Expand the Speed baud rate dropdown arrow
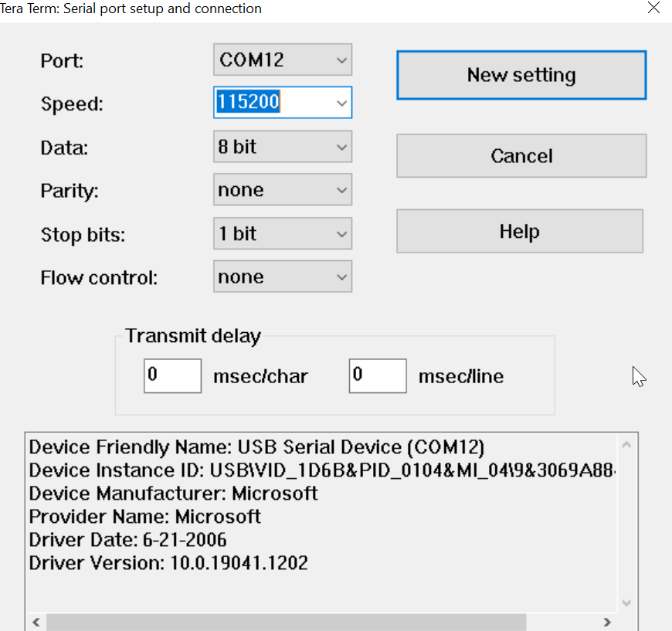This screenshot has height=631, width=672. point(341,103)
